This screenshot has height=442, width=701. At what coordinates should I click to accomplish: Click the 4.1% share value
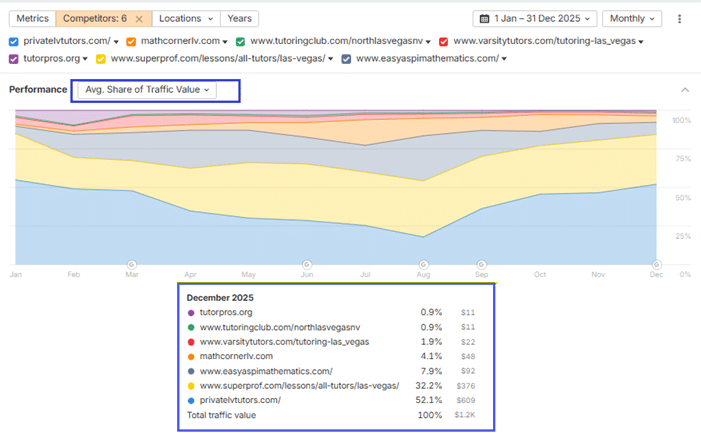click(x=431, y=356)
